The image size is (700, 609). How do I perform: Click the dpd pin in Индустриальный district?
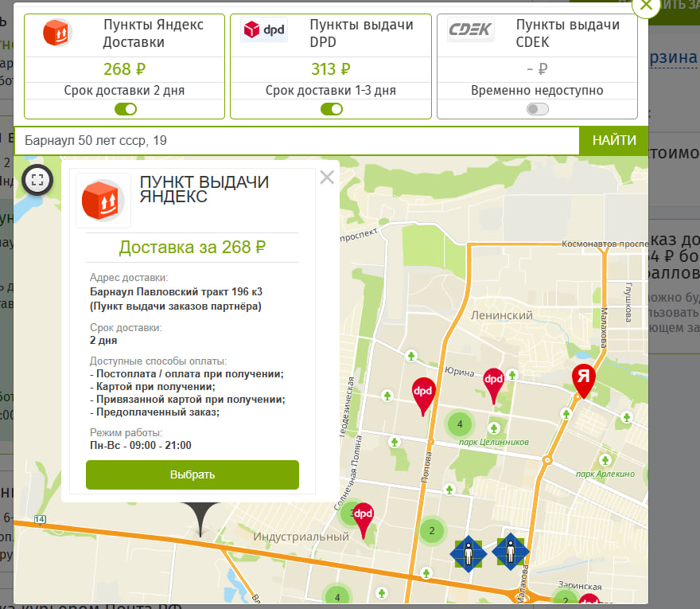click(x=363, y=521)
